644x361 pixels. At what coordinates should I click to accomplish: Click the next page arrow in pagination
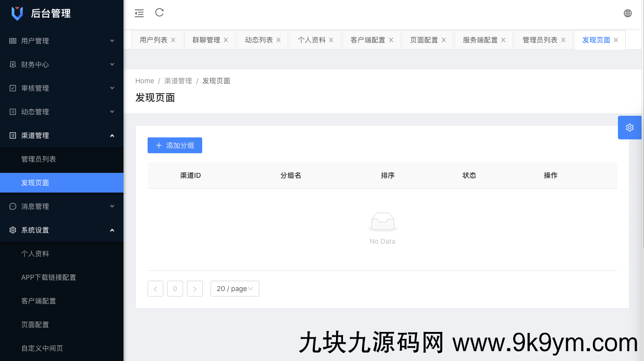click(195, 289)
